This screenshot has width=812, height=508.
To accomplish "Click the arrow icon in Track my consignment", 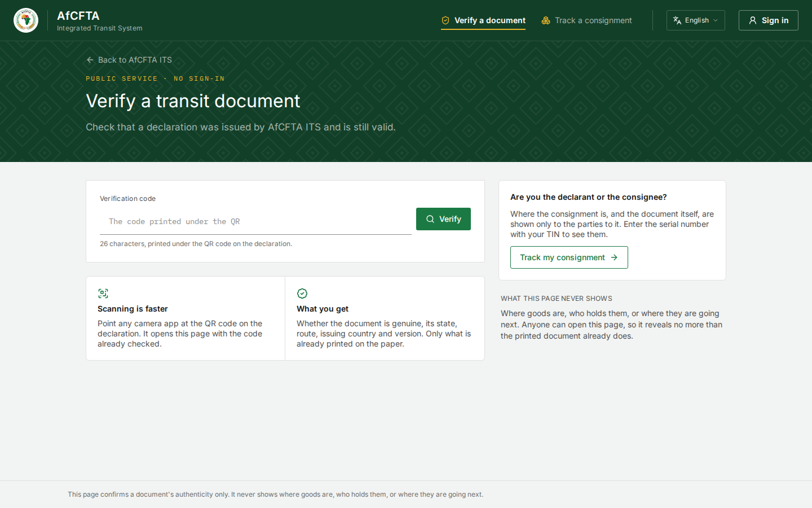I will 614,257.
